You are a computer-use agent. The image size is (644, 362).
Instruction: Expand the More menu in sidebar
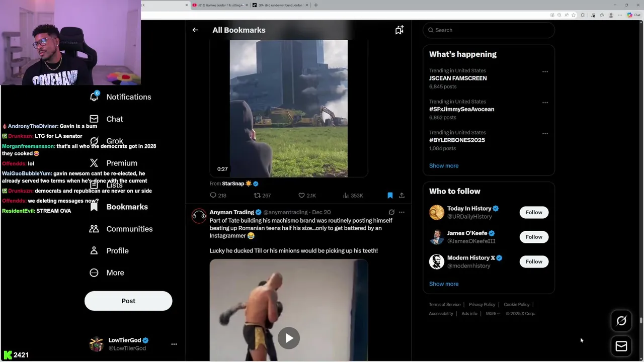point(107,273)
